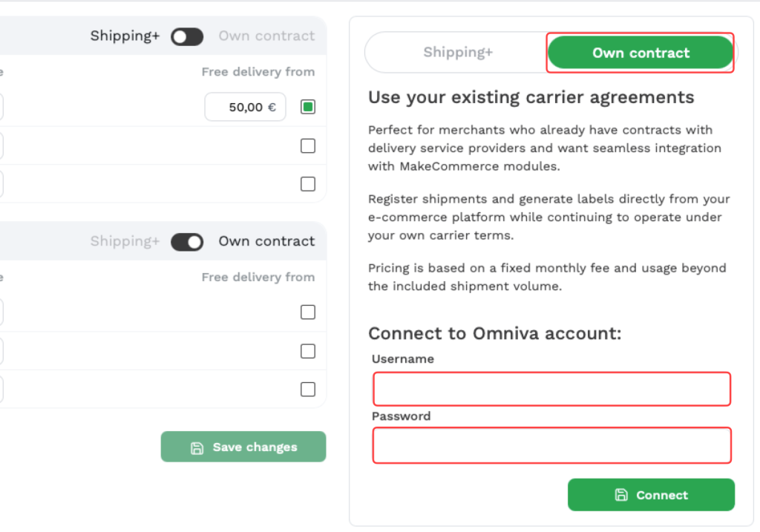The image size is (760, 532).
Task: Focus the Password input field
Action: pyautogui.click(x=551, y=445)
